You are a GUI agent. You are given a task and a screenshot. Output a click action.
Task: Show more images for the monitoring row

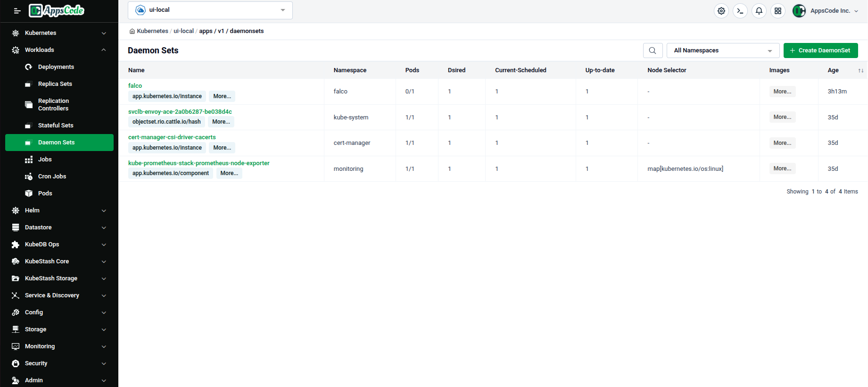783,168
